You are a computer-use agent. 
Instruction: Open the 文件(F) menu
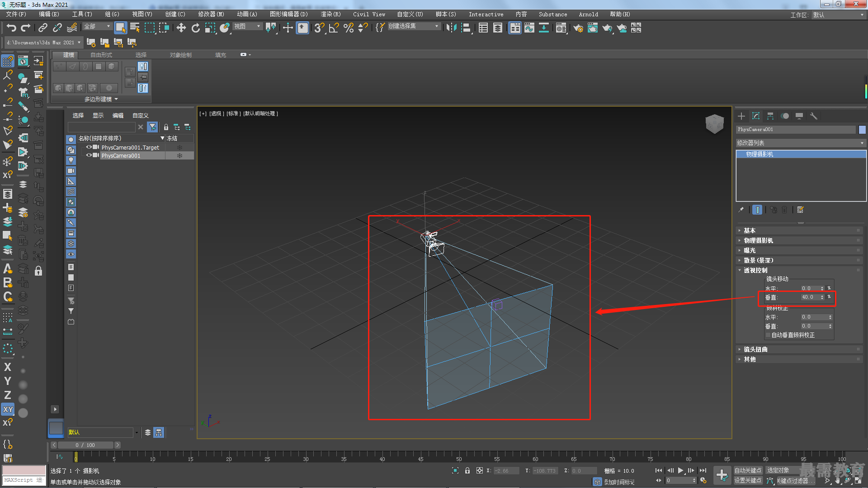click(x=16, y=14)
